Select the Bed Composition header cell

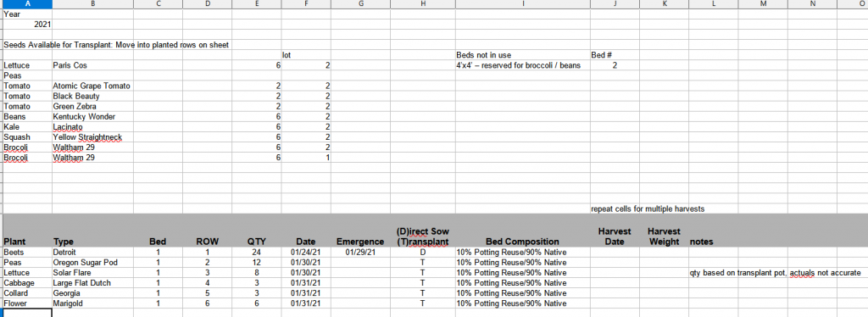522,236
